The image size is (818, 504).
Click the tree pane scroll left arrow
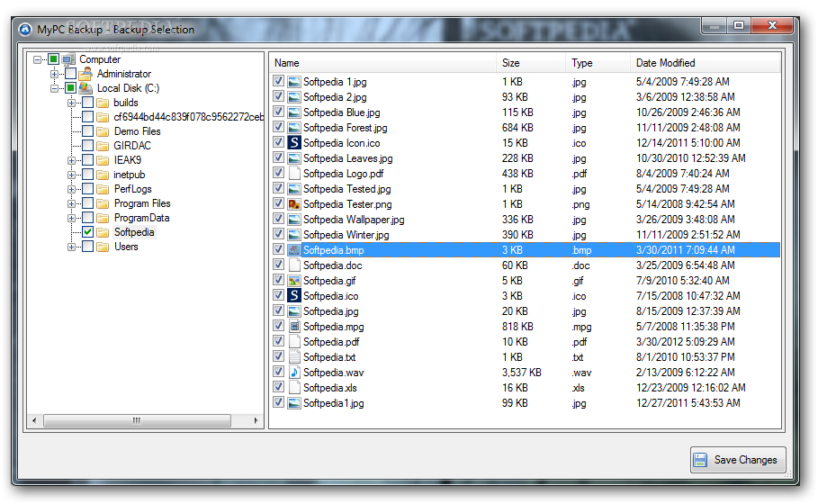click(x=34, y=420)
